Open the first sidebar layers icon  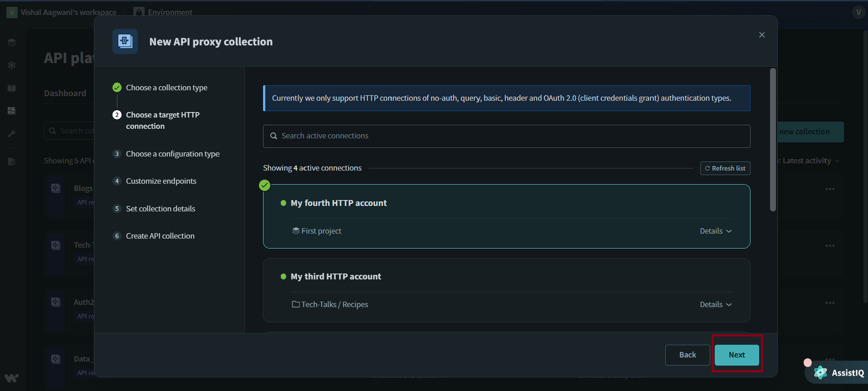tap(12, 43)
